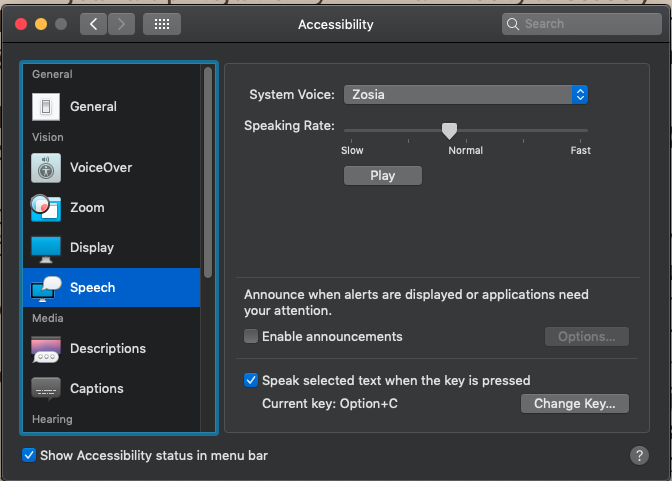Image resolution: width=672 pixels, height=481 pixels.
Task: Click the Change Key button
Action: (x=575, y=404)
